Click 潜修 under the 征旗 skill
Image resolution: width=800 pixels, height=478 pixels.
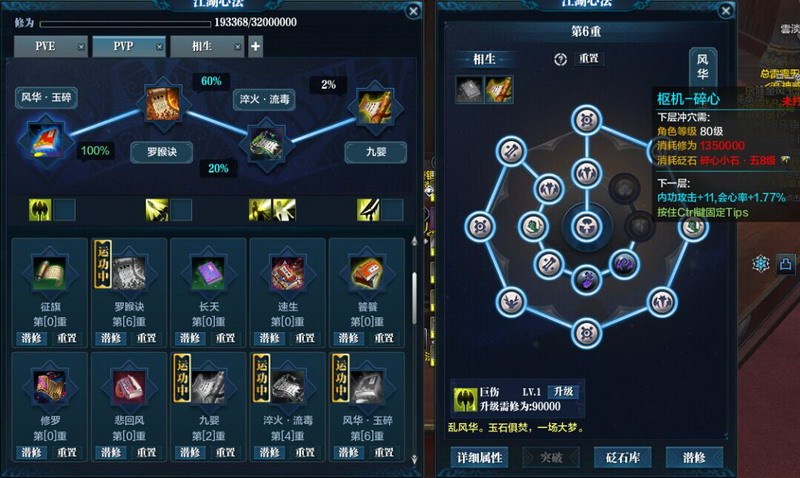[x=32, y=338]
